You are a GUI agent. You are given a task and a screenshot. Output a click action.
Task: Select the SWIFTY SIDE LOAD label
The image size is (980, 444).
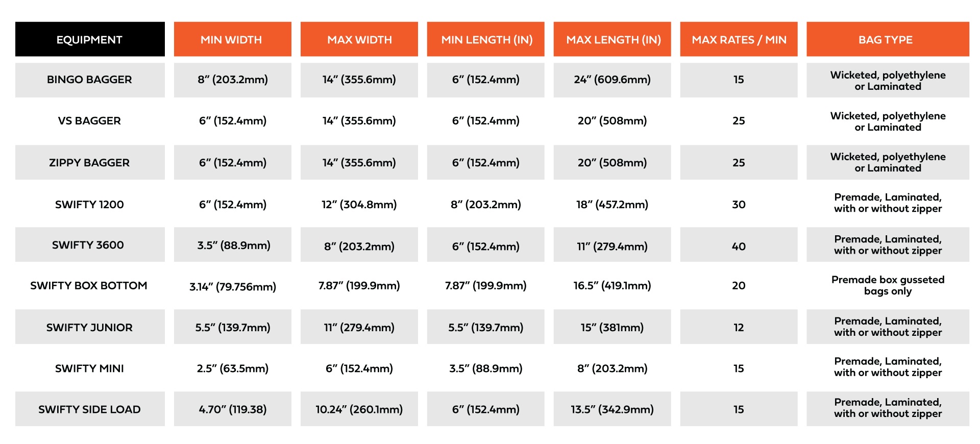(x=89, y=409)
